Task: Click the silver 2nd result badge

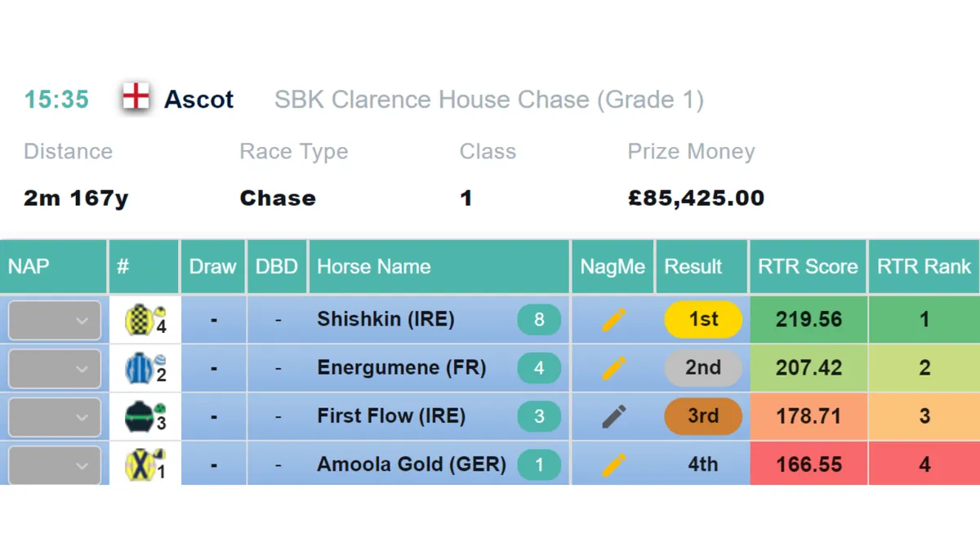Action: [x=703, y=368]
